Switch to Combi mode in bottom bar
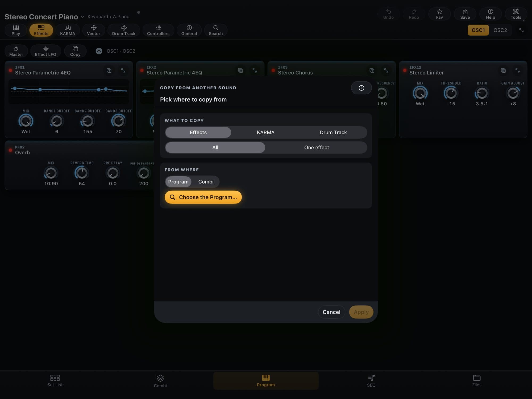532x399 pixels. (x=160, y=381)
